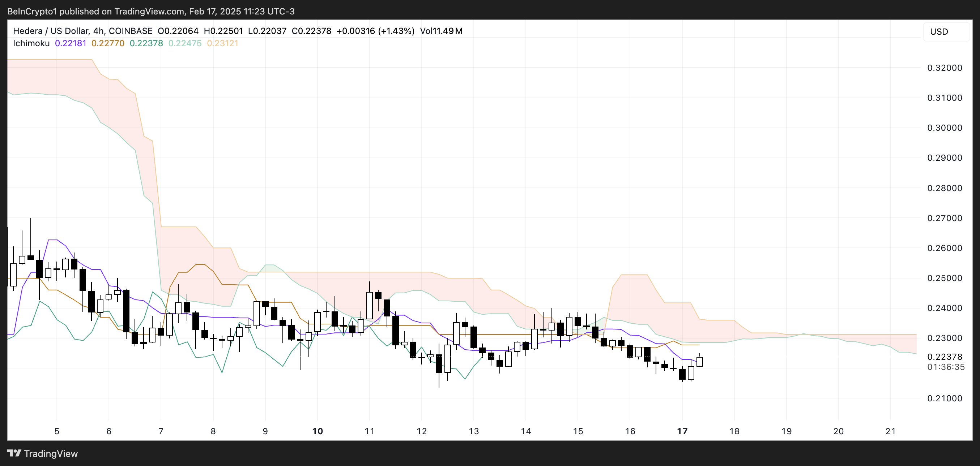Select the purple 0.22181 conversion line value
This screenshot has width=980, height=466.
click(71, 43)
